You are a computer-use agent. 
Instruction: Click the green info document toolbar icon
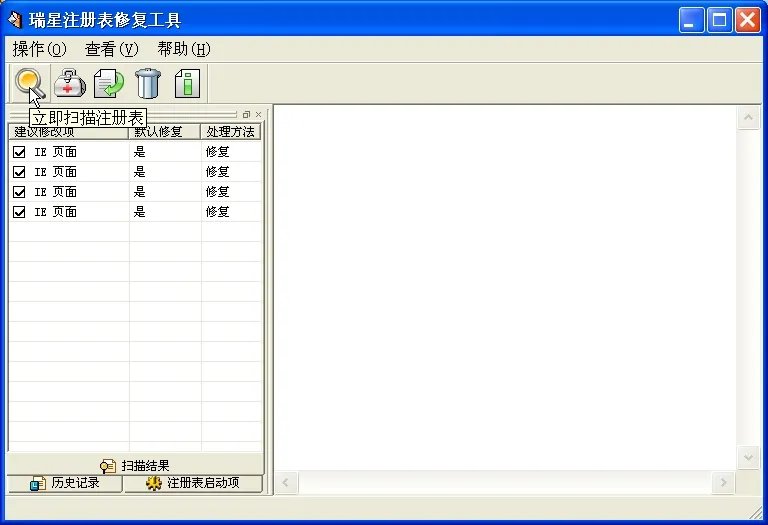(x=188, y=84)
